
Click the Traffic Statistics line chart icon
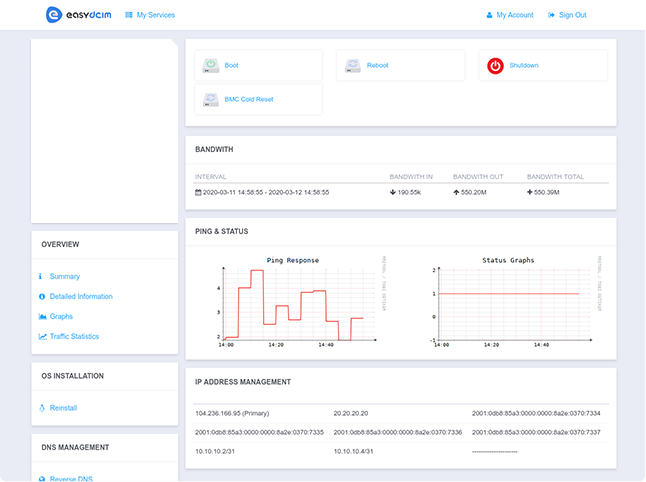[x=42, y=337]
